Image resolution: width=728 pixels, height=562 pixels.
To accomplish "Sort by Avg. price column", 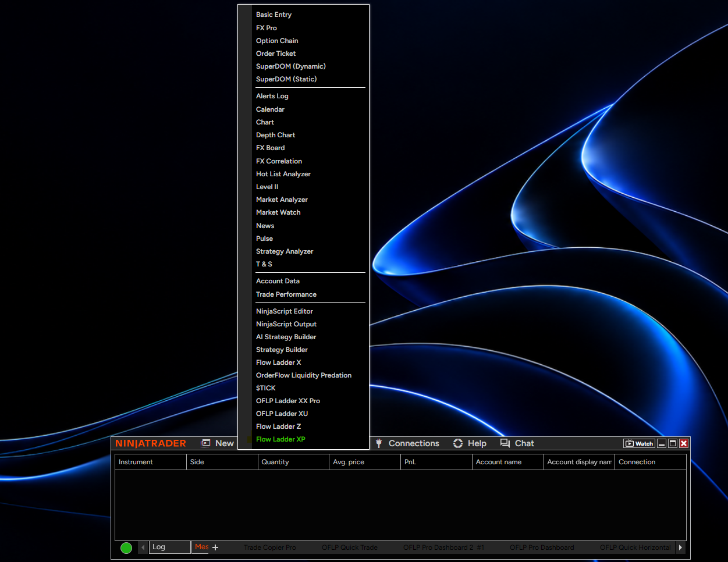I will (x=365, y=462).
